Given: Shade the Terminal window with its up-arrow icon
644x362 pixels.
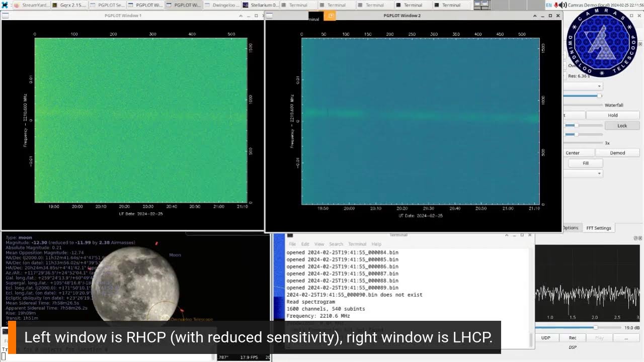Looking at the screenshot, I should point(508,235).
